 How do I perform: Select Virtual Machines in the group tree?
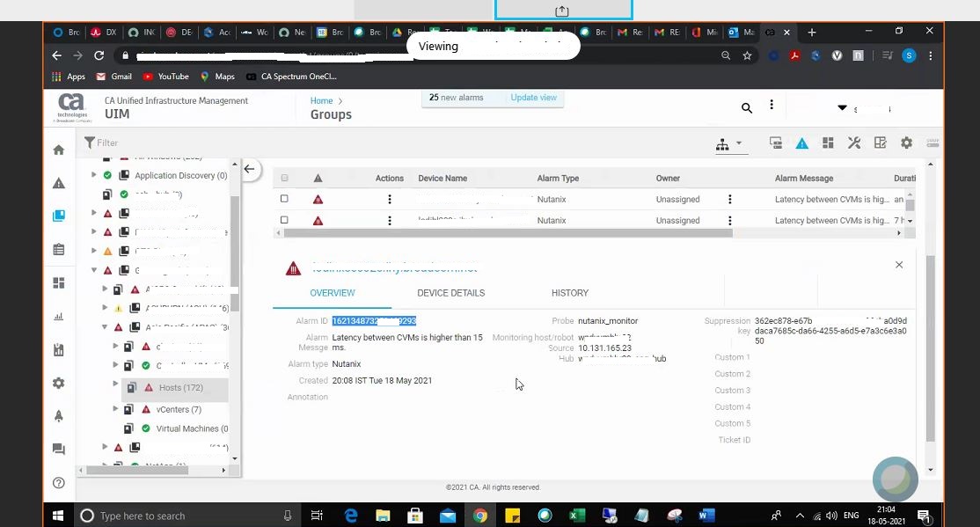[x=191, y=428]
